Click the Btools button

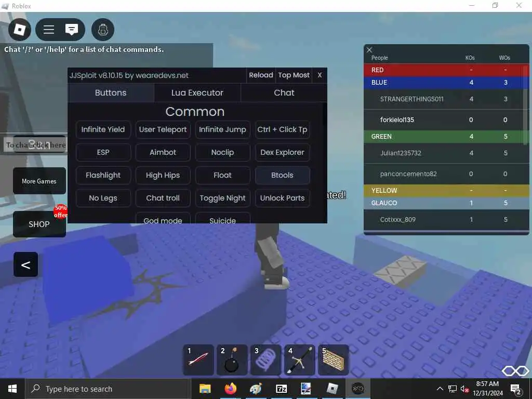point(282,175)
